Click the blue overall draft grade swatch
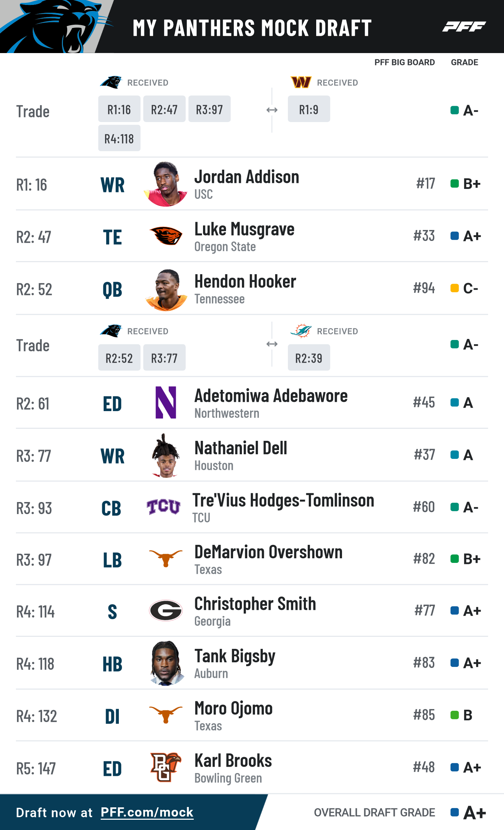 (454, 812)
